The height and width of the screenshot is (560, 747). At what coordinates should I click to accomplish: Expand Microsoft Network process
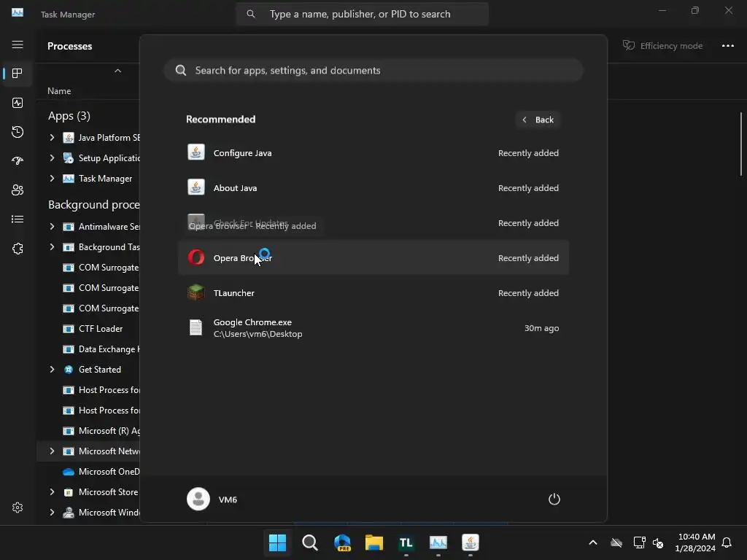click(x=52, y=451)
